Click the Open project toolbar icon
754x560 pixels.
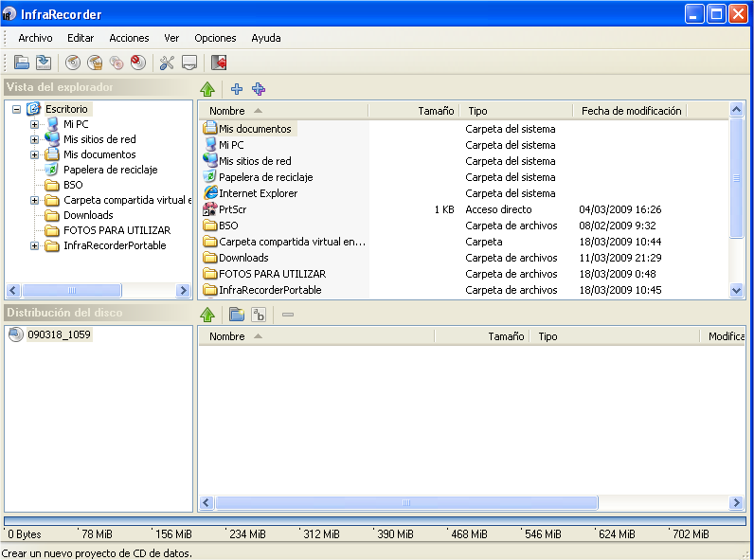coord(22,63)
